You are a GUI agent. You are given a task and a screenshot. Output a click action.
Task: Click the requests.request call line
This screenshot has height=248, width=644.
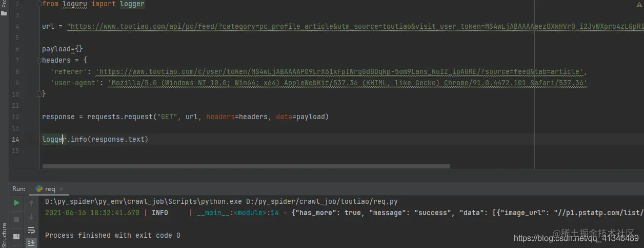pyautogui.click(x=185, y=117)
